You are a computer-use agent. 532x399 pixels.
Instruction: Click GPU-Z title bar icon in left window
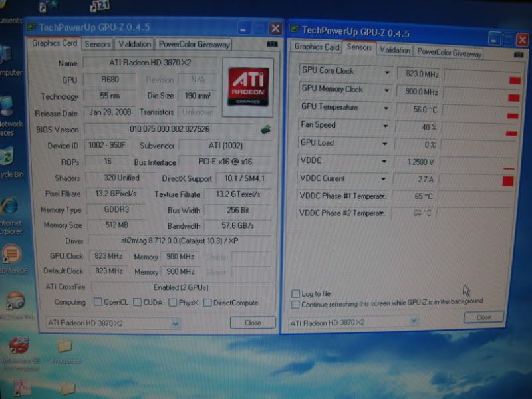click(x=31, y=27)
